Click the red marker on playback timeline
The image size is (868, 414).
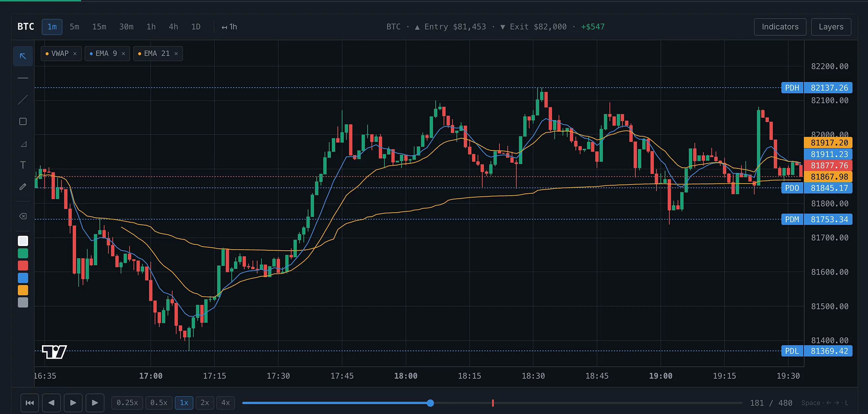[x=493, y=403]
